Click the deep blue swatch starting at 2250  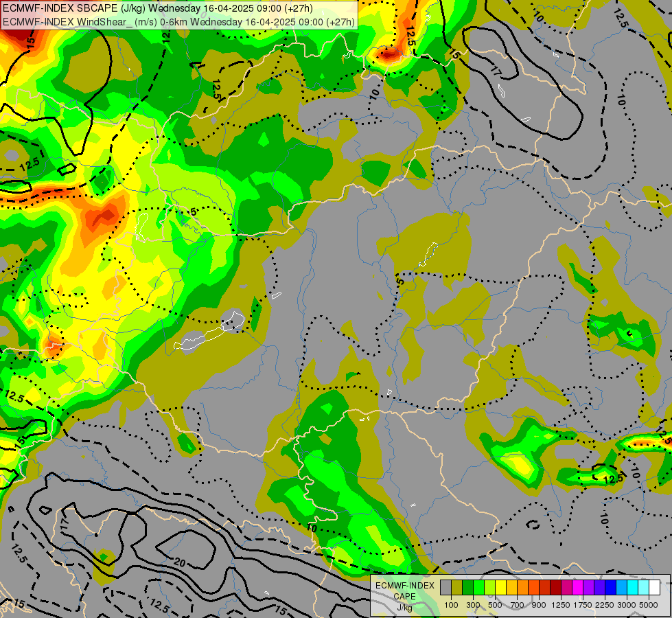[x=611, y=588]
